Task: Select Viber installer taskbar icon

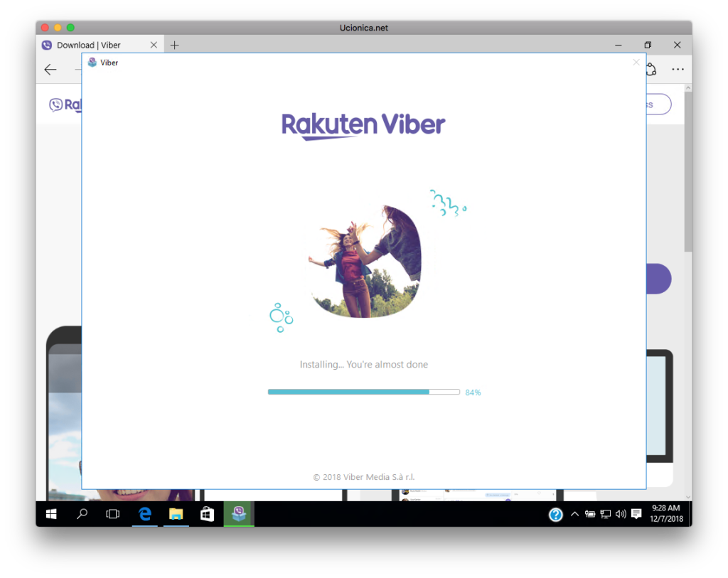Action: click(x=239, y=514)
